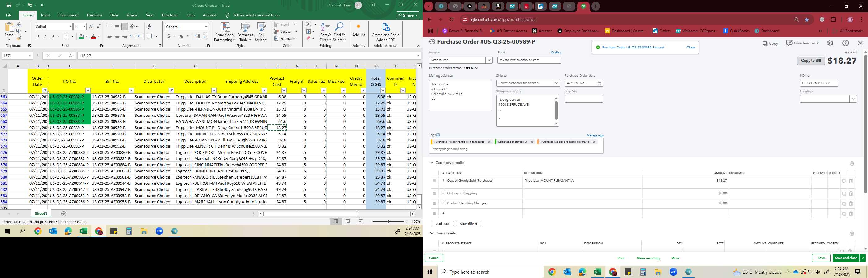
Task: Delete Cost of Goods Sold line
Action: tap(851, 181)
